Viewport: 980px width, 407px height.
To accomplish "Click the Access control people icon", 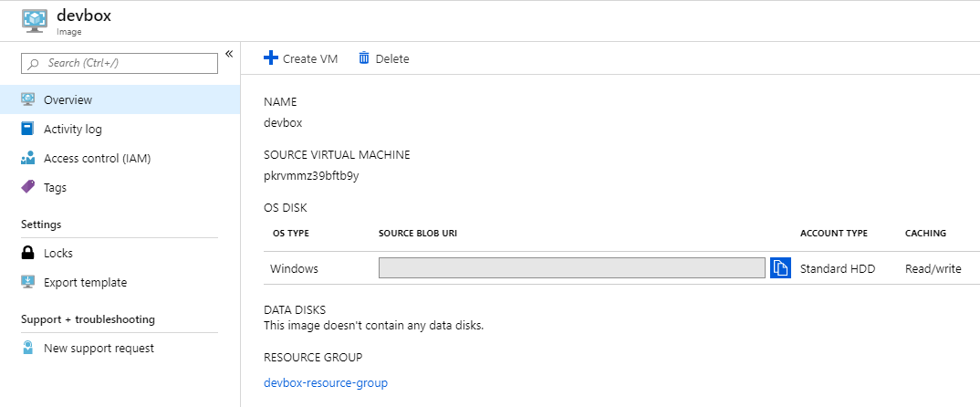I will [27, 158].
